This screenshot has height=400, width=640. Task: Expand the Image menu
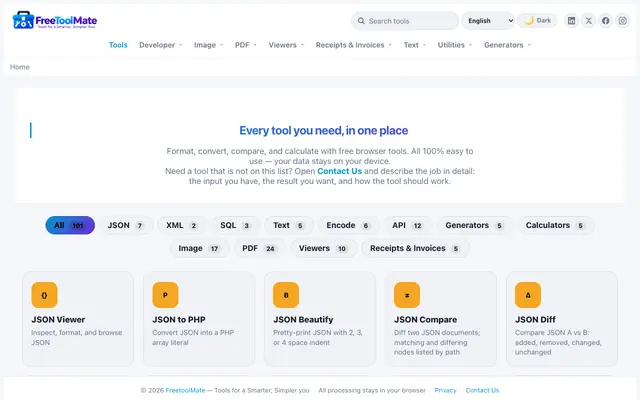[208, 45]
